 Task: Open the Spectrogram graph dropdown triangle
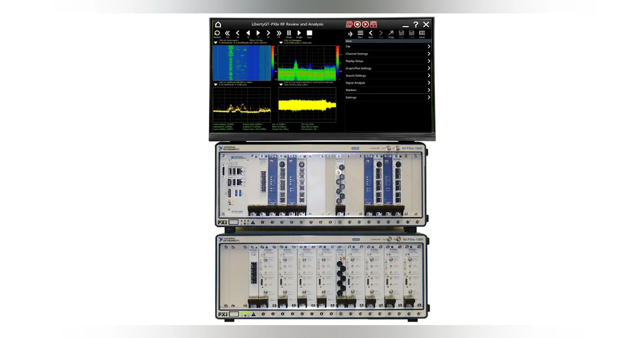tap(216, 42)
